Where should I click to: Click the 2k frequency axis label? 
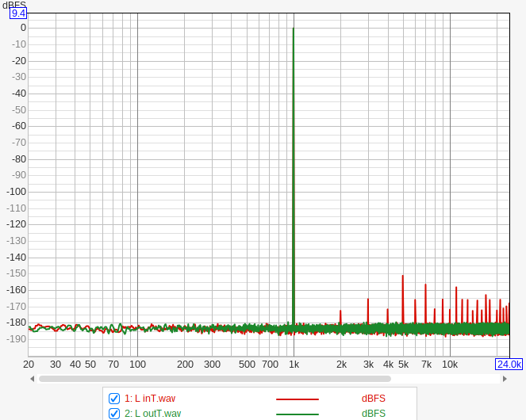click(341, 365)
